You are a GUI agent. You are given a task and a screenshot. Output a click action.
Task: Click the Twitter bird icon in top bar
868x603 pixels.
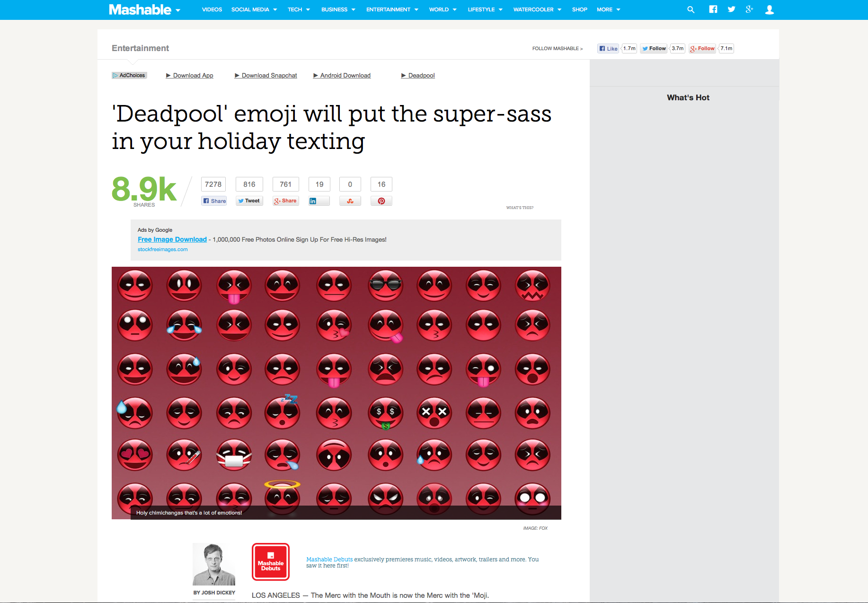point(731,9)
